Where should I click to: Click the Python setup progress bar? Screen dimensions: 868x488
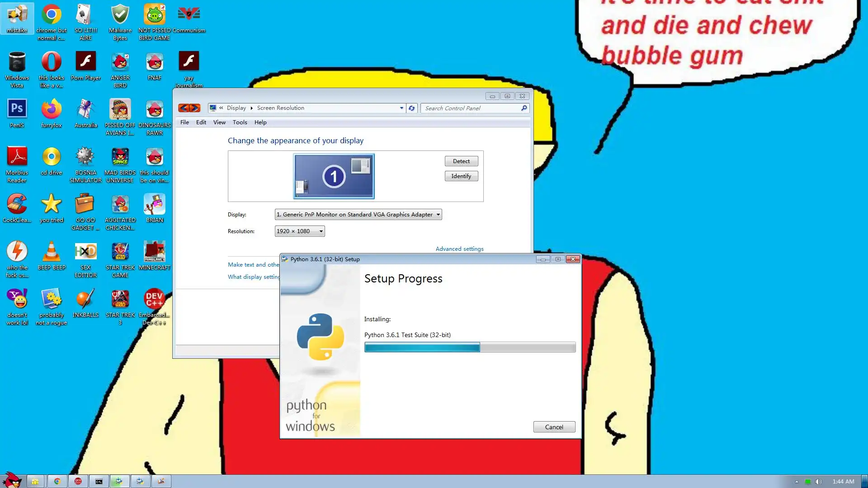click(x=470, y=347)
